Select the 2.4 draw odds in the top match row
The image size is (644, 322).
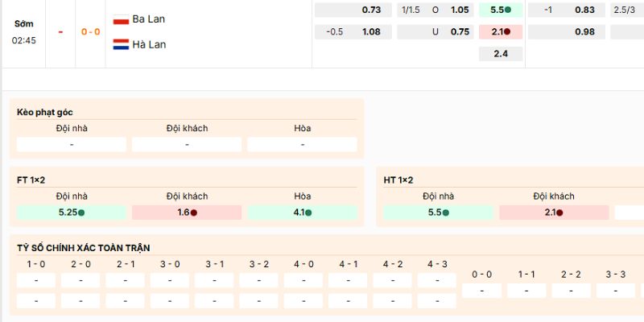(x=501, y=54)
